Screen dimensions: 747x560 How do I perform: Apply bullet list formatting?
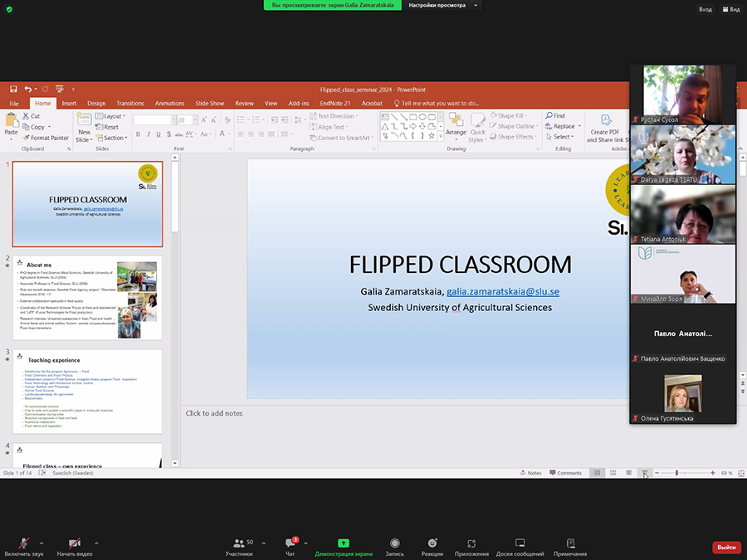tap(242, 120)
